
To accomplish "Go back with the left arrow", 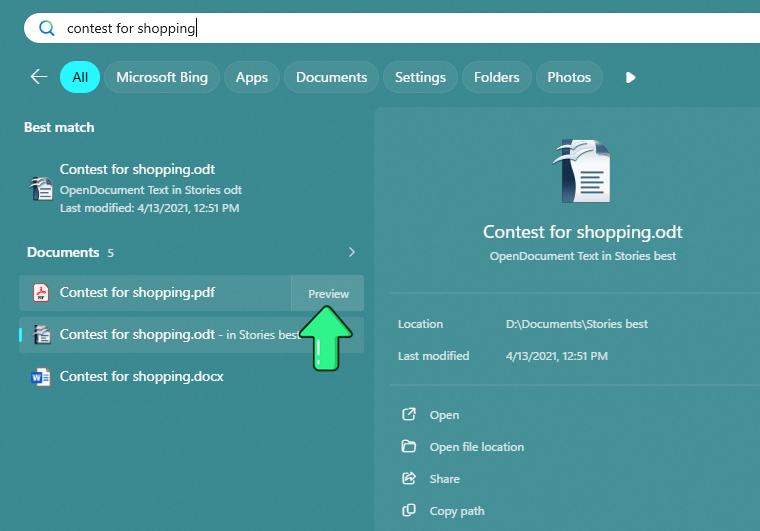I will coord(39,77).
